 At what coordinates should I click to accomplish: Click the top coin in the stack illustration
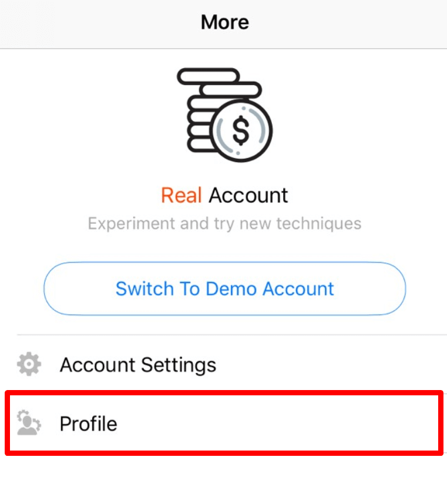pyautogui.click(x=209, y=75)
